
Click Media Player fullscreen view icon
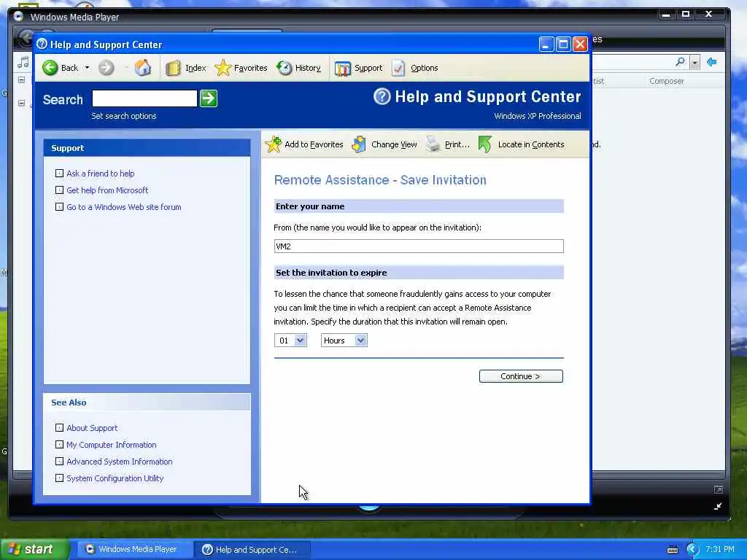(x=718, y=489)
